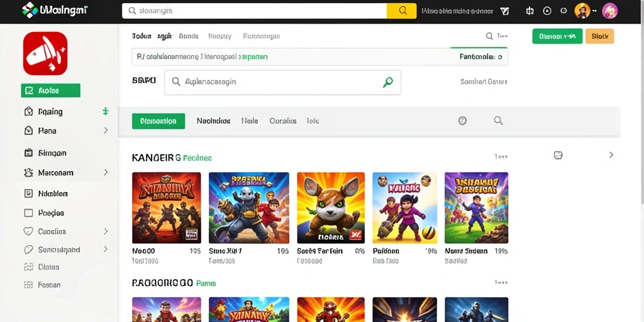
Task: Select the Ceodien sidebar entry
Action: tap(52, 231)
